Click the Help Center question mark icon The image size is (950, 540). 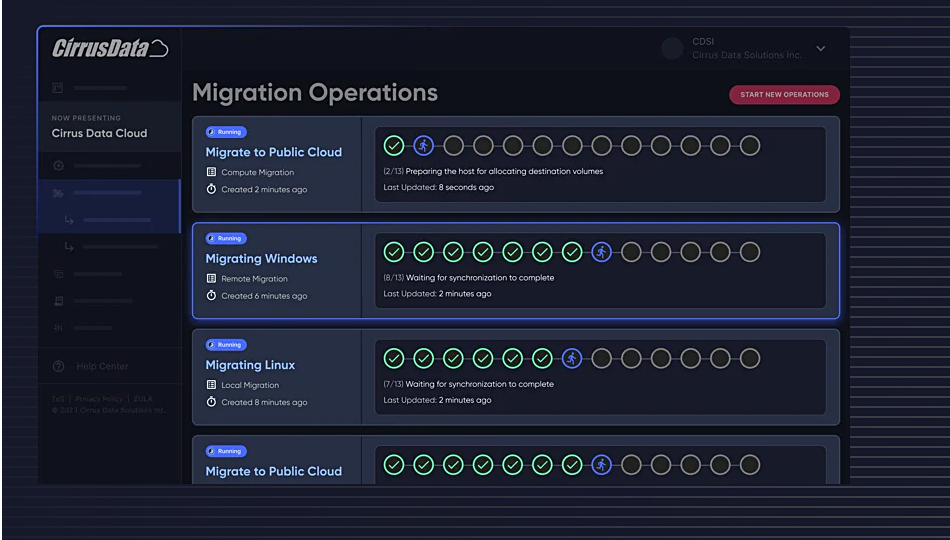click(59, 366)
